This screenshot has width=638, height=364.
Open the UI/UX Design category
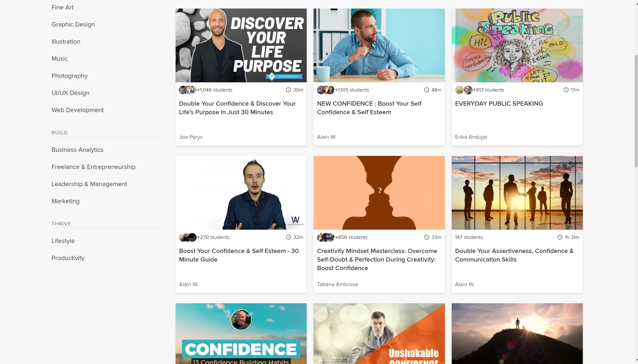(71, 93)
